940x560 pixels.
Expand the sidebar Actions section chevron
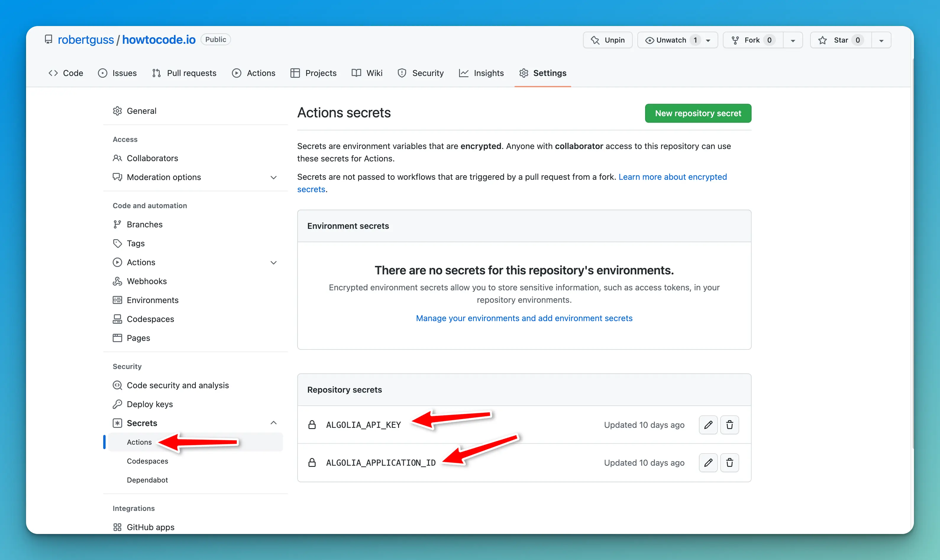point(274,263)
